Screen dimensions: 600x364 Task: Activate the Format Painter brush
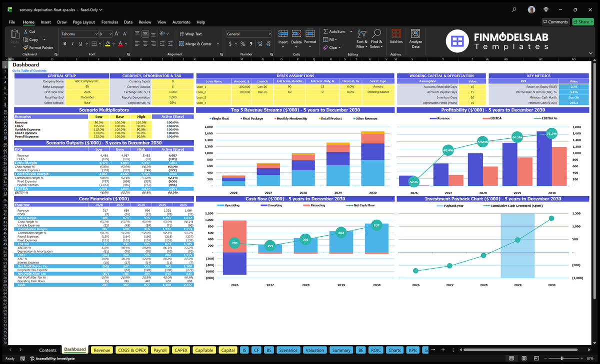click(x=25, y=47)
